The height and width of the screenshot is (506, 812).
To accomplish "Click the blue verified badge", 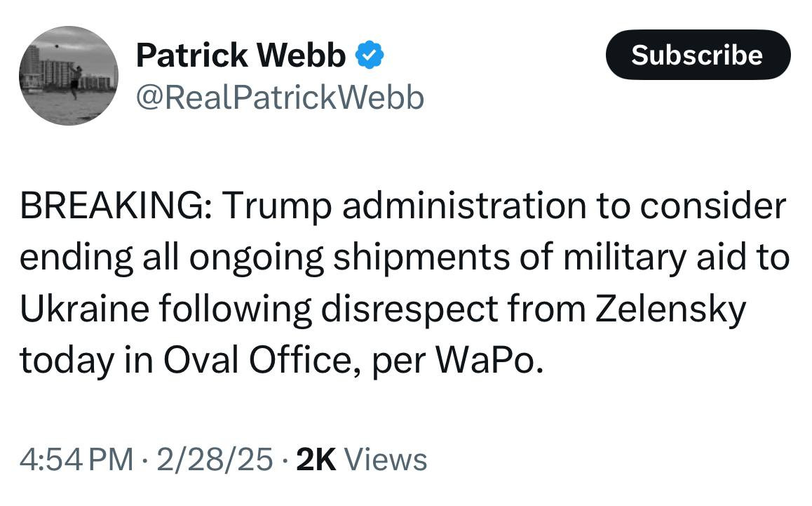I will pyautogui.click(x=370, y=55).
